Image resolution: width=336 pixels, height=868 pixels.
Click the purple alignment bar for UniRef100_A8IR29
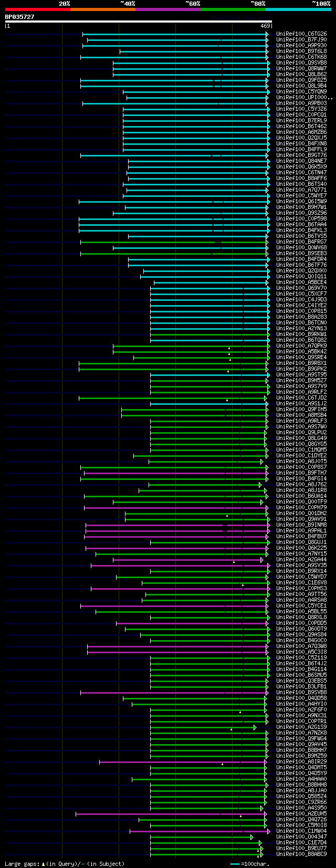[183, 762]
